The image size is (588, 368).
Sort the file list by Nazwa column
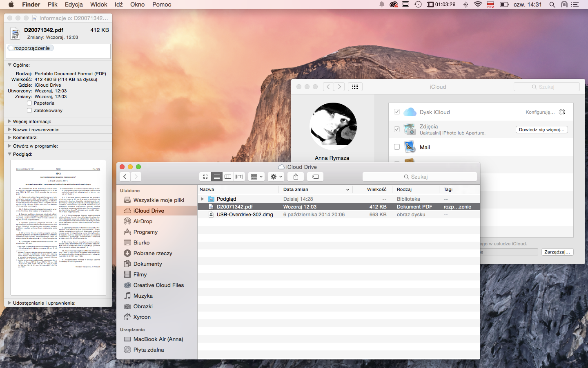[238, 189]
